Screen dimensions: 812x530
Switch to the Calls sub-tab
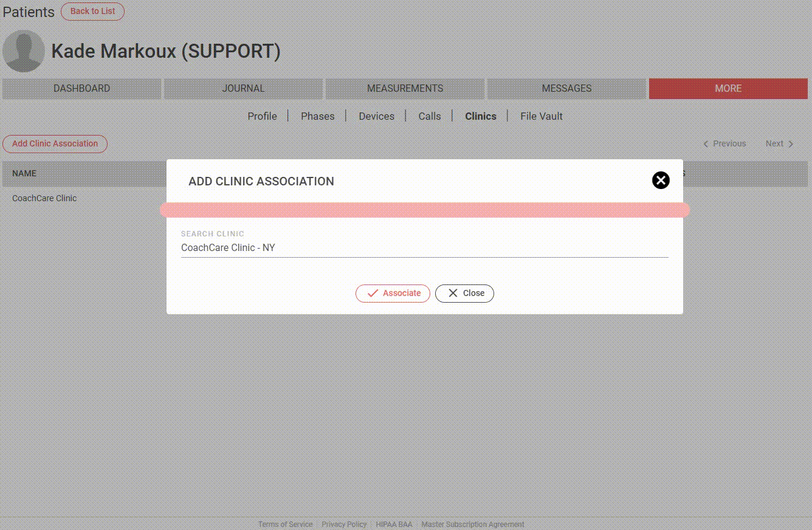pos(429,116)
